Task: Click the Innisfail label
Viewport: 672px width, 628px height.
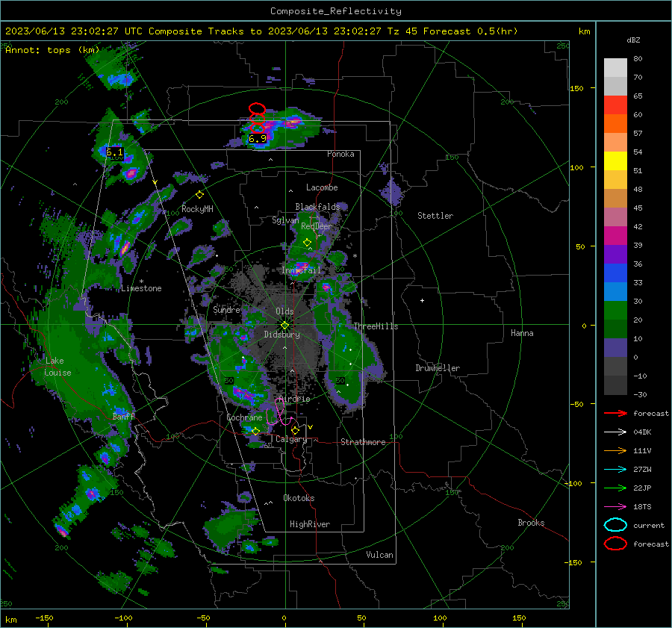Action: click(302, 270)
